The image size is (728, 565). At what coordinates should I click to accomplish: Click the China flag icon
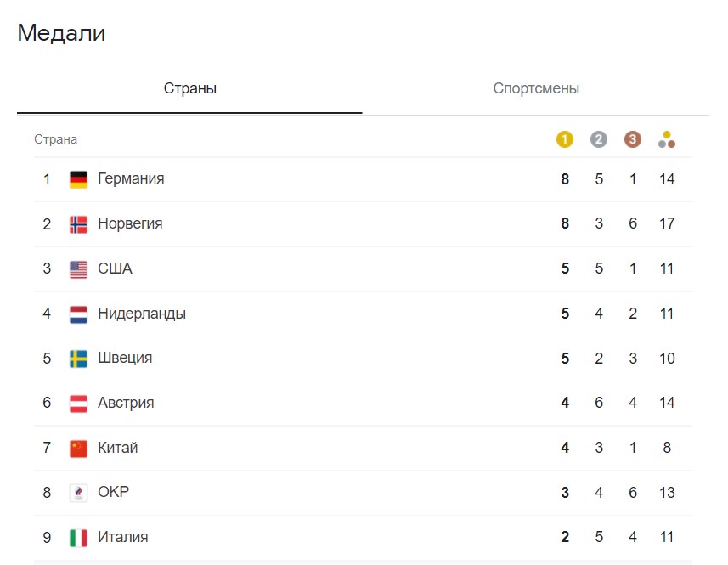tap(78, 448)
